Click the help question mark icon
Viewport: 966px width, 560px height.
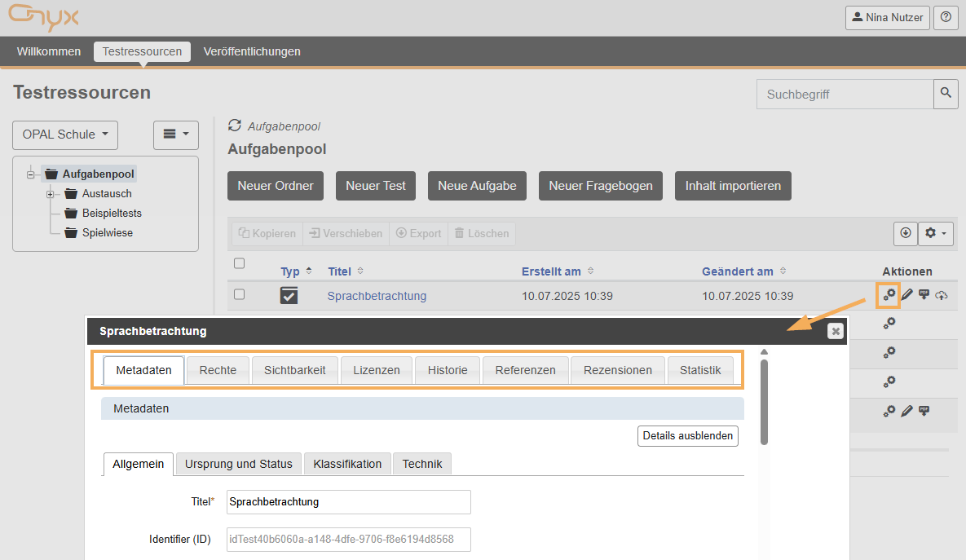946,17
